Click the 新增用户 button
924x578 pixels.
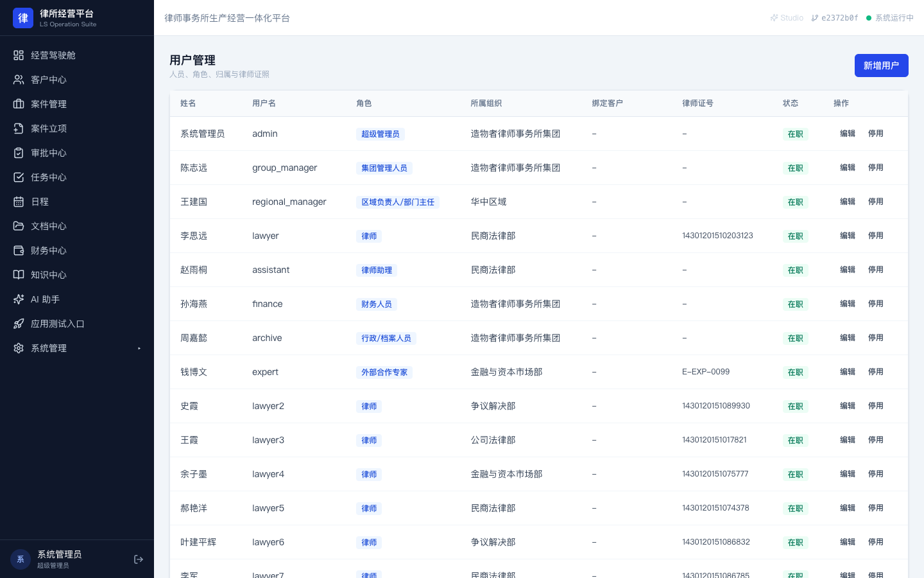coord(881,66)
